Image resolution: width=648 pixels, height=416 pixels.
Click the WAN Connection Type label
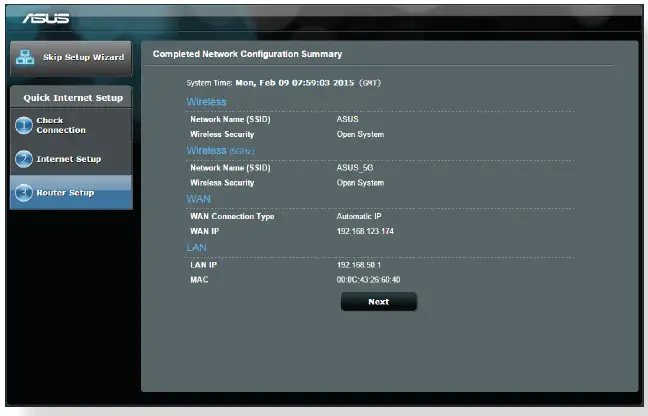click(x=232, y=216)
